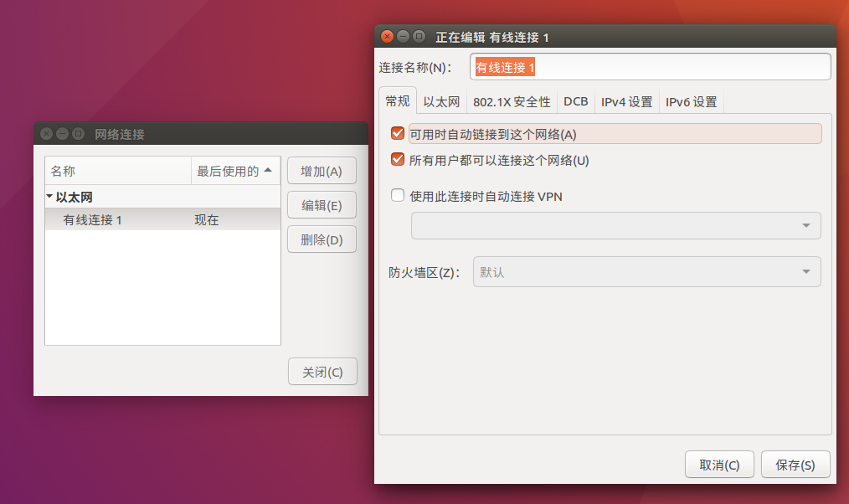Enable auto-connect checkbox 可用时自动链接到这个网络
The image size is (849, 504).
coord(398,134)
